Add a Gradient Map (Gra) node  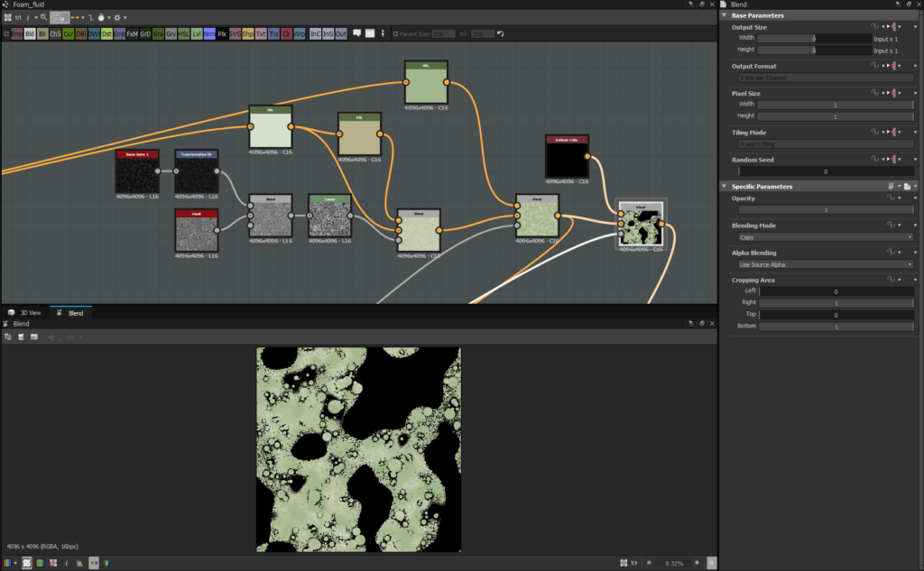click(x=158, y=34)
